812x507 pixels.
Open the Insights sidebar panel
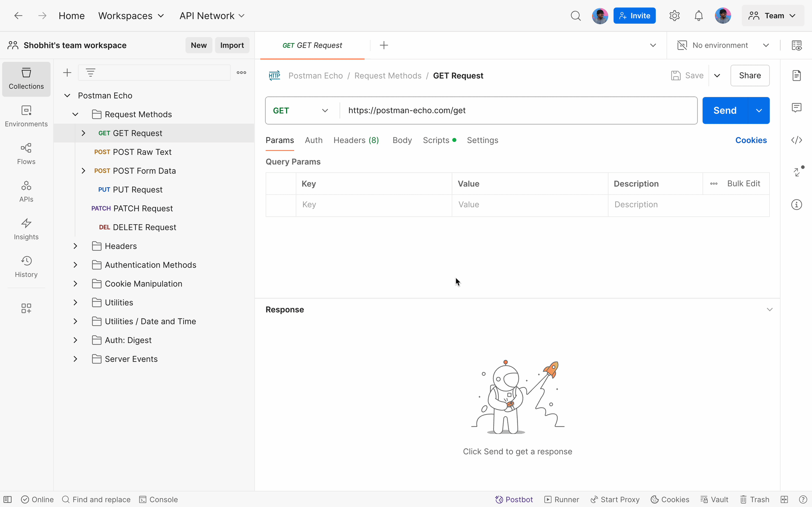point(26,228)
